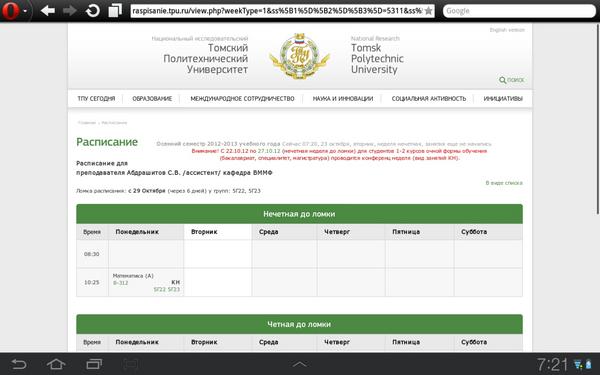600x375 pixels.
Task: Click the Расписание page heading
Action: click(107, 142)
